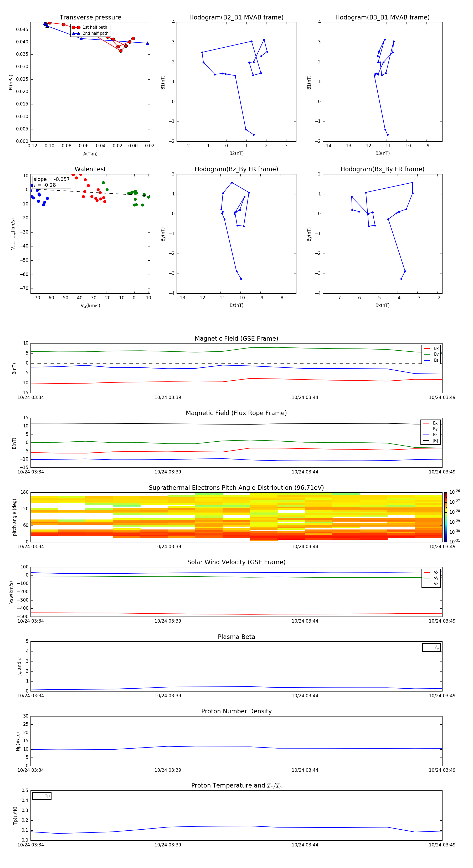Click the βp legend box in Plasma Beta
This screenshot has width=473, height=868.
pyautogui.click(x=431, y=647)
